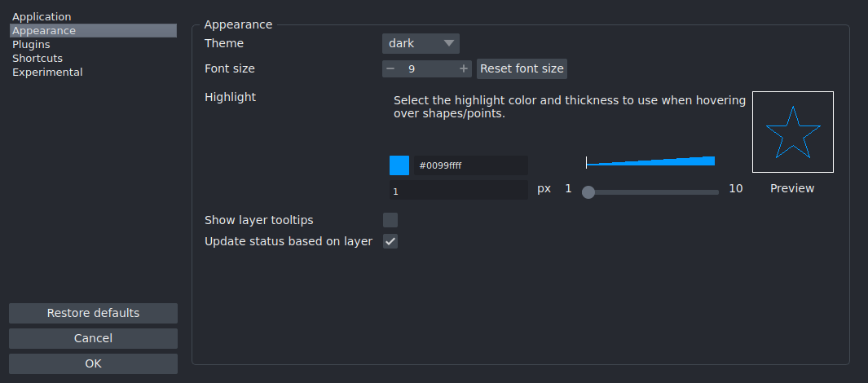Open the Experimental settings section
The height and width of the screenshot is (383, 868).
(47, 73)
